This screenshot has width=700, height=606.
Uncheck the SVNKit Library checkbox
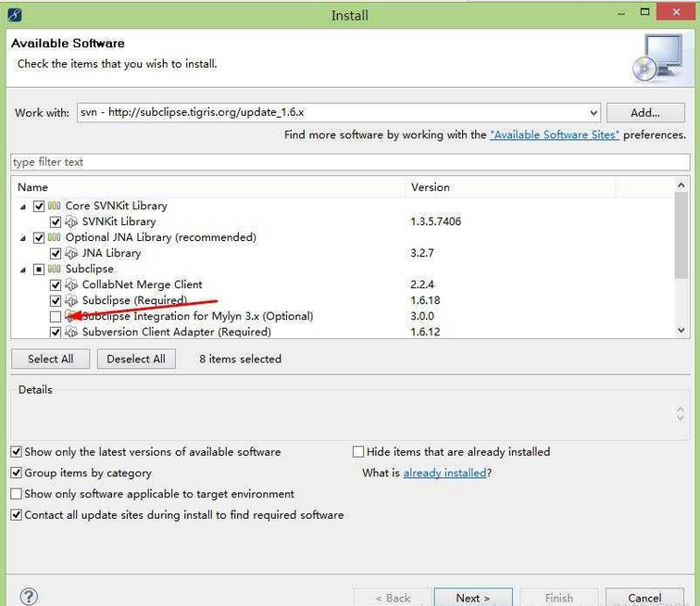click(x=56, y=221)
